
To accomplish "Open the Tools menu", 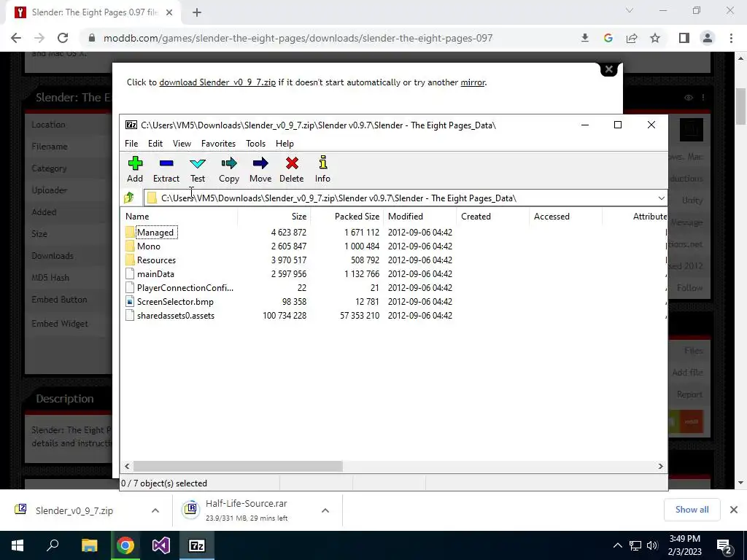I will [x=255, y=144].
